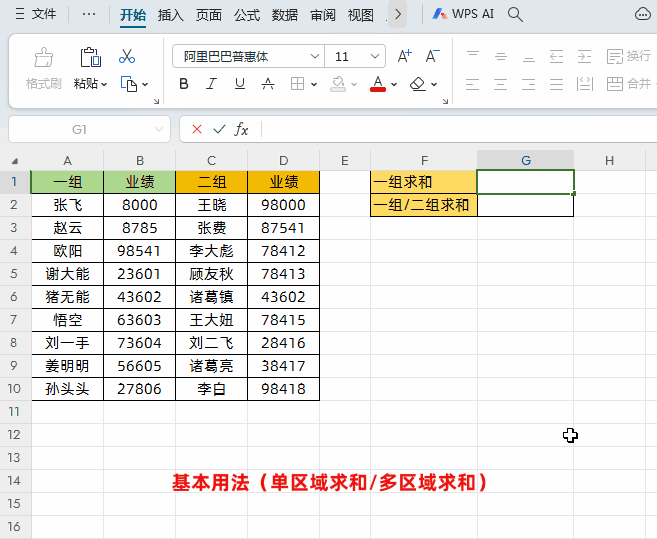This screenshot has width=657, height=539.
Task: Open the fill color dropdown arrow
Action: pos(354,85)
